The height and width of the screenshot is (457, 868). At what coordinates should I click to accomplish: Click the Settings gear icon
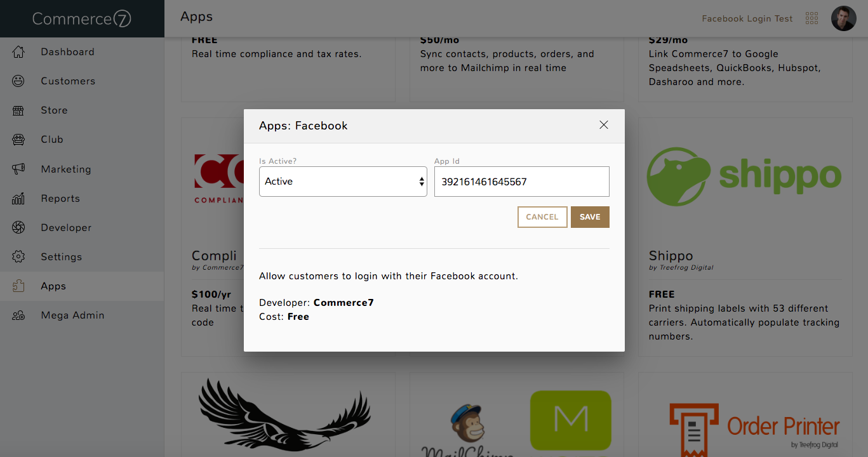pyautogui.click(x=18, y=257)
